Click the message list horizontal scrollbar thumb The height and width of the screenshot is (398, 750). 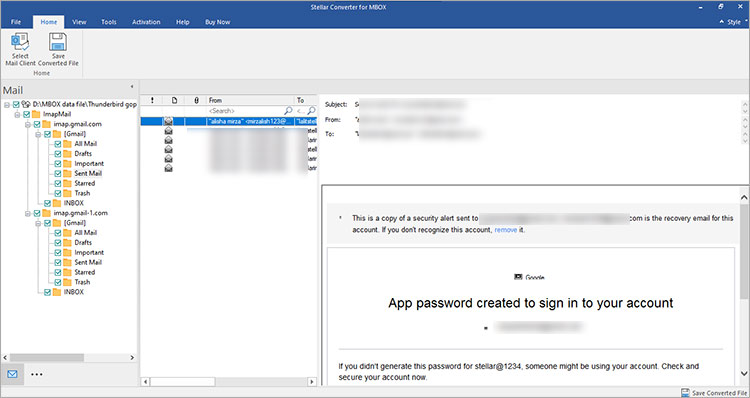[x=182, y=382]
